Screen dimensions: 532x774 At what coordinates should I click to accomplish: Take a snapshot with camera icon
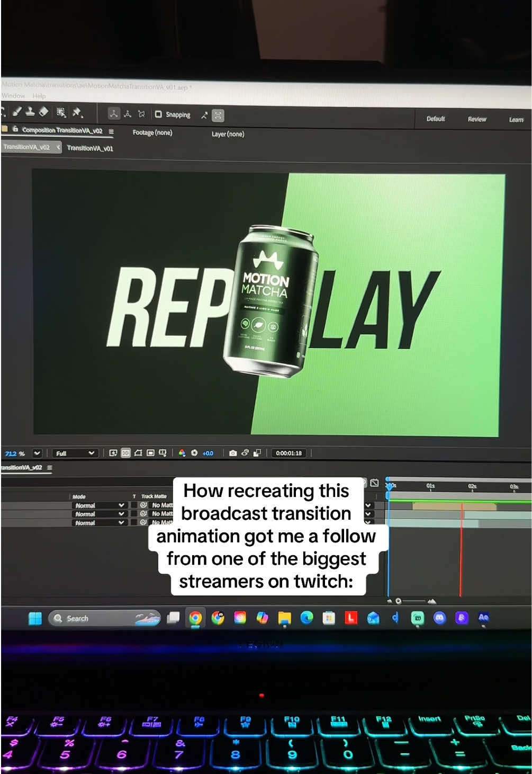click(x=233, y=453)
